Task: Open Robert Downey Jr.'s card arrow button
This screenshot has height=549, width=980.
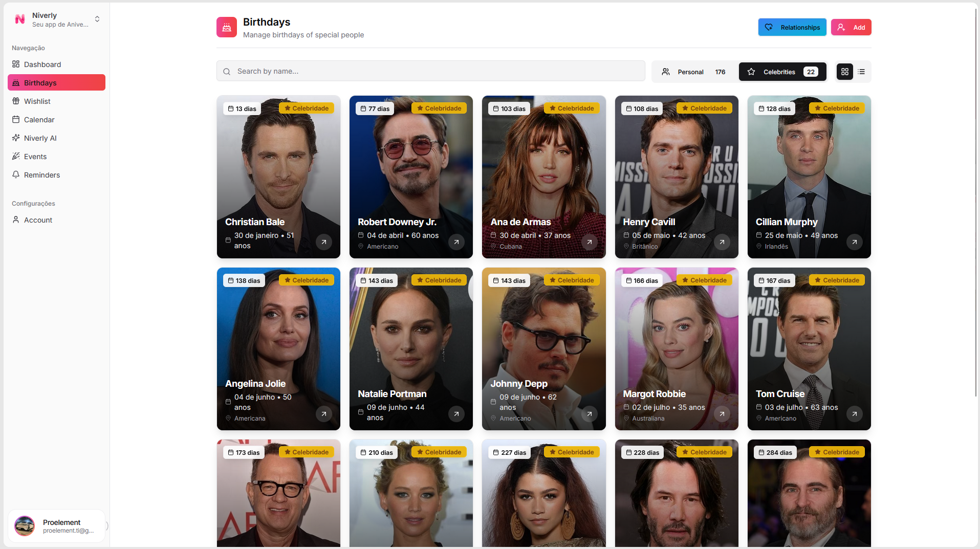Action: click(456, 242)
